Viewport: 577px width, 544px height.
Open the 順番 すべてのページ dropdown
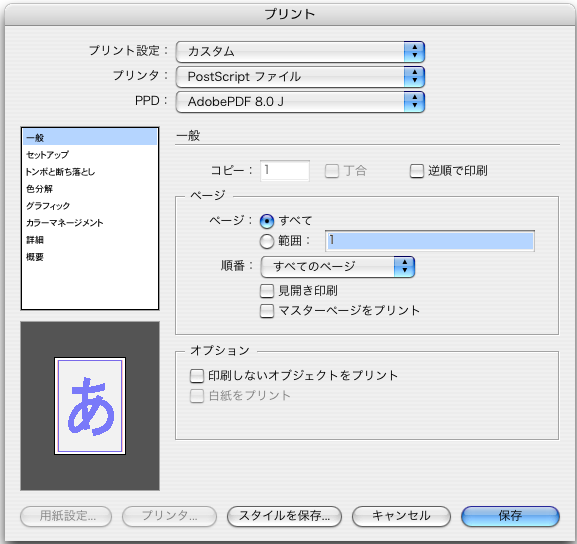tap(337, 266)
